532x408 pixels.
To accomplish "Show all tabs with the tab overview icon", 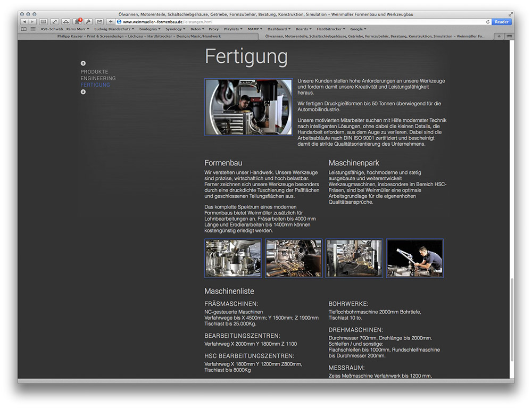I will pyautogui.click(x=509, y=36).
